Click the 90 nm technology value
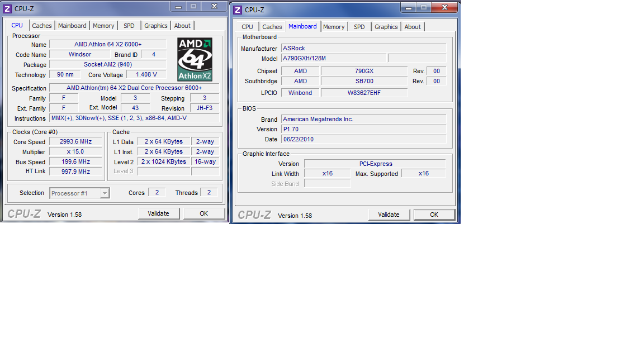Image resolution: width=644 pixels, height=362 pixels. pos(65,74)
